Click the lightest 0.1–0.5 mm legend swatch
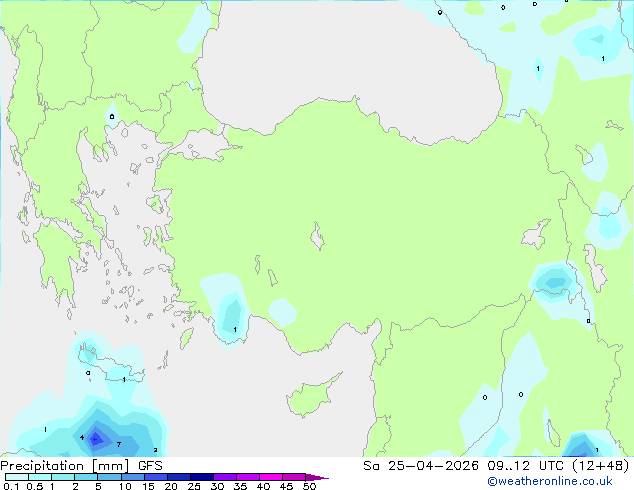Screen dimensions: 634x490 pos(17,477)
